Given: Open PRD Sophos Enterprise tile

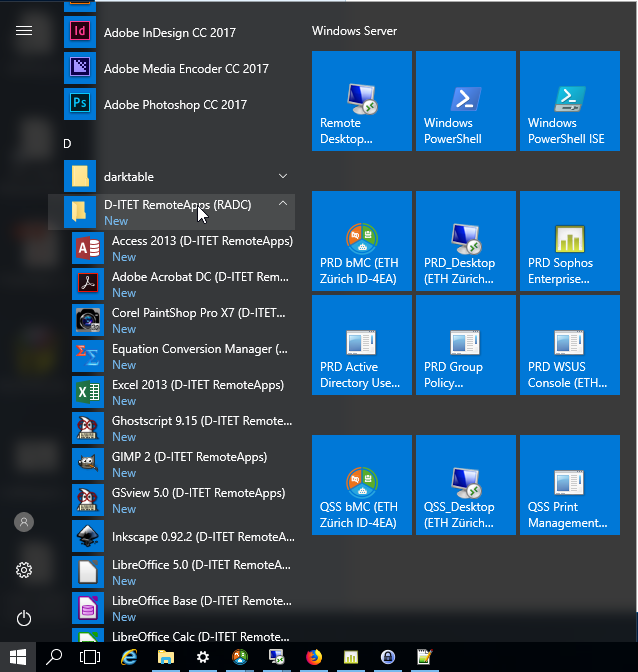Looking at the screenshot, I should 570,241.
